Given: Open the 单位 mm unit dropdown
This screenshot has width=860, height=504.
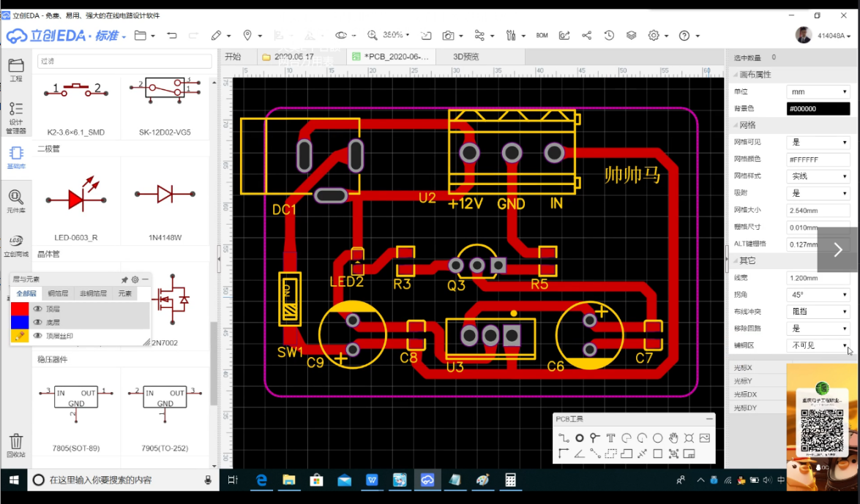Looking at the screenshot, I should point(818,92).
